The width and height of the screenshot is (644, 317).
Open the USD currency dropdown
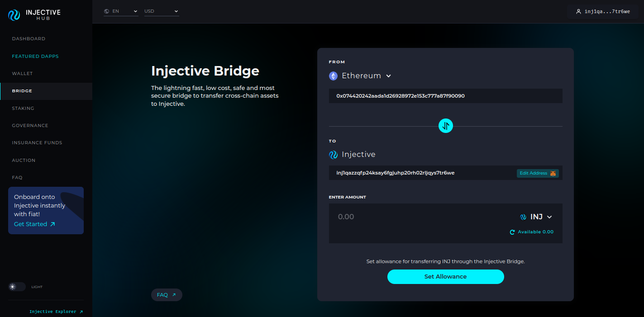(x=161, y=11)
